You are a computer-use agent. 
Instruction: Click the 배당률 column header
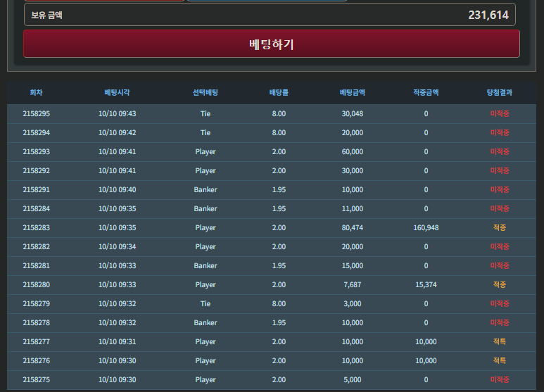pos(279,92)
